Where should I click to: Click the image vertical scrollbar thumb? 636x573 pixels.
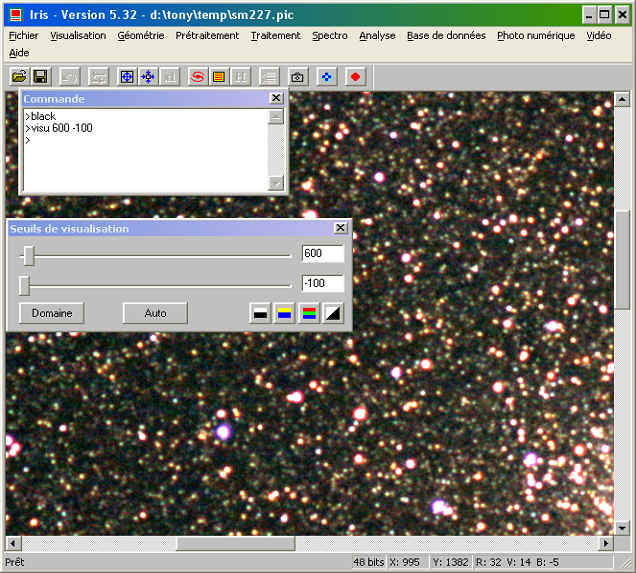click(x=622, y=260)
